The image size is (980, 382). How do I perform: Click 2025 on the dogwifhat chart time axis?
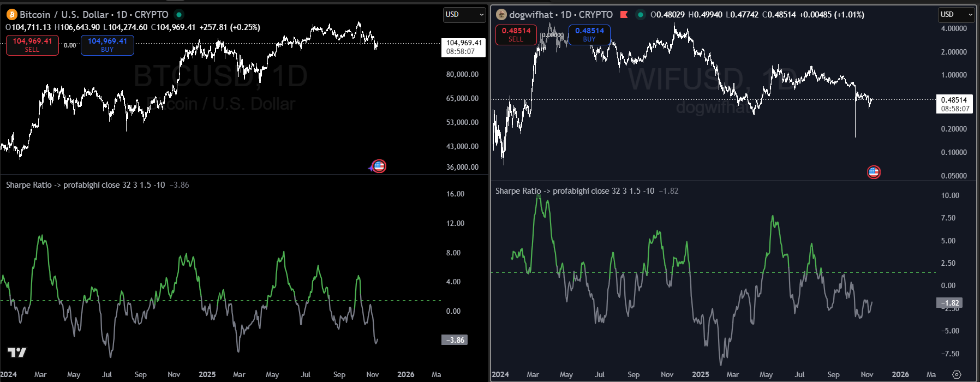click(x=701, y=374)
